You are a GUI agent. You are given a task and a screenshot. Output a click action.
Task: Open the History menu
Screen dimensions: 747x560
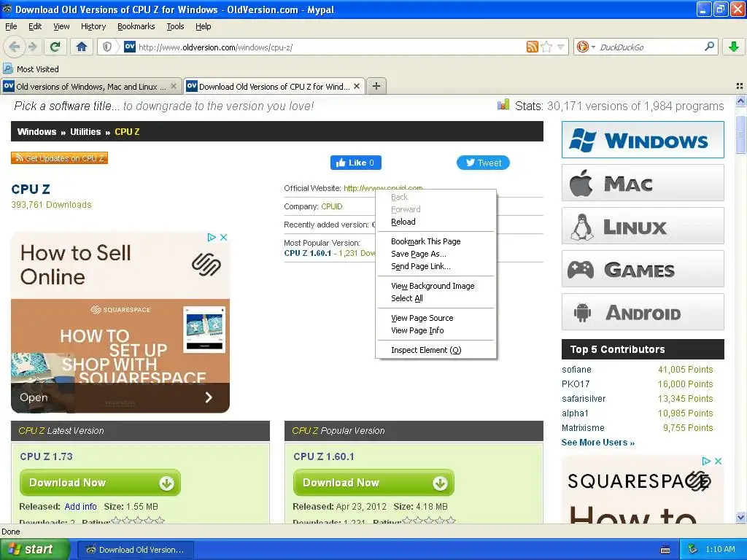[x=93, y=26]
